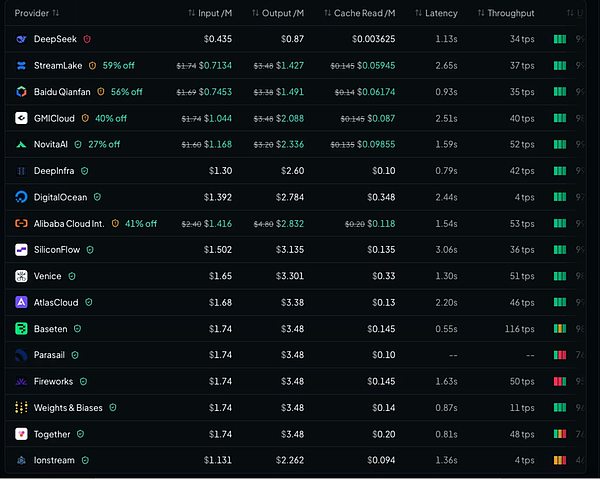Click the Together uptime bar indicator

click(x=560, y=434)
